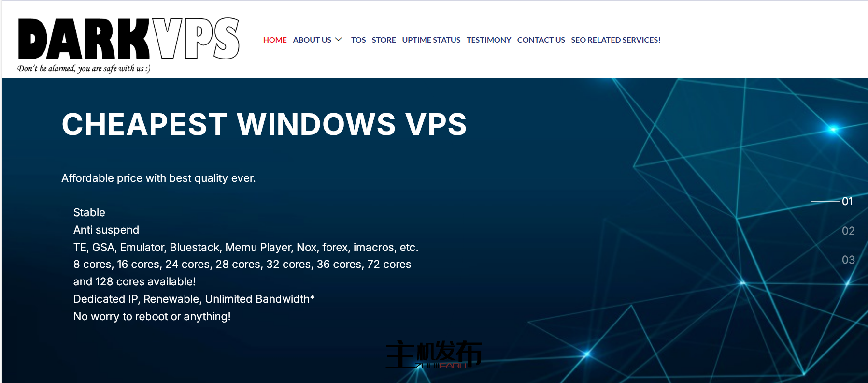
Task: Click the tagline under the logo
Action: [x=84, y=69]
